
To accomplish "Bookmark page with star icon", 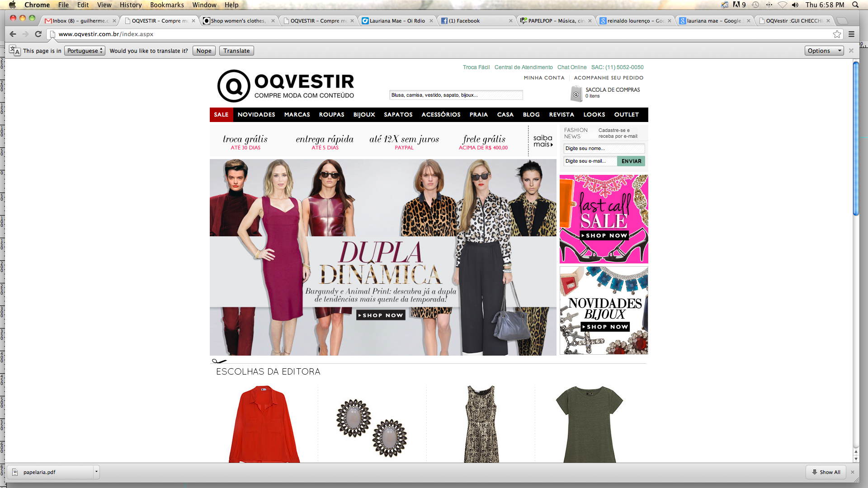I will click(x=837, y=34).
